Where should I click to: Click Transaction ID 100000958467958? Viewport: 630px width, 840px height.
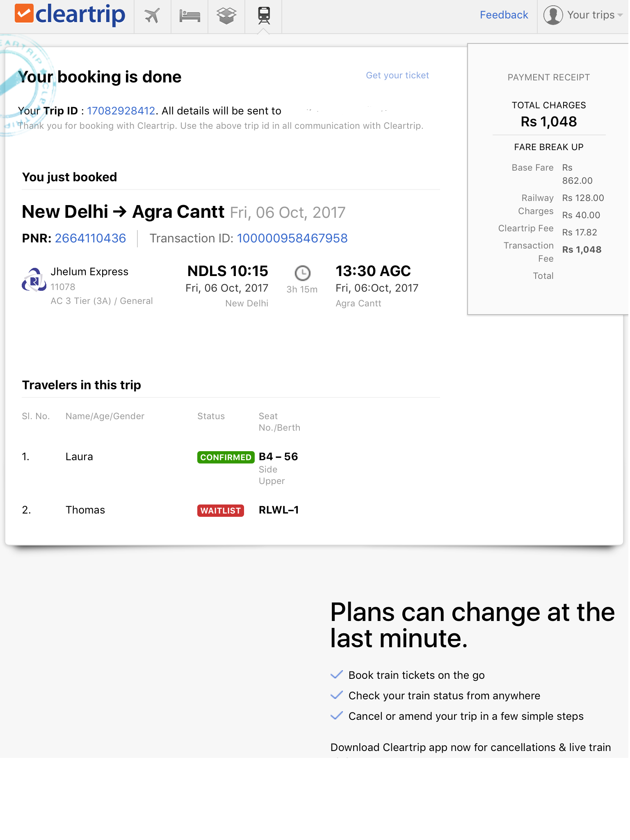pos(292,238)
